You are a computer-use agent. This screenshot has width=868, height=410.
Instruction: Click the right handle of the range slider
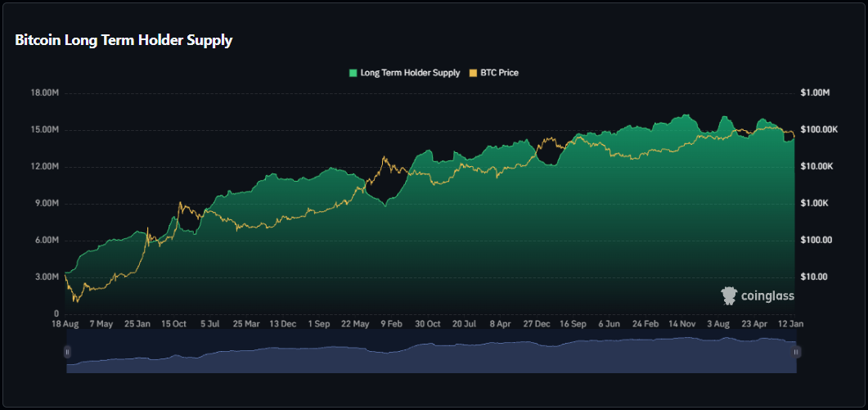coord(796,352)
